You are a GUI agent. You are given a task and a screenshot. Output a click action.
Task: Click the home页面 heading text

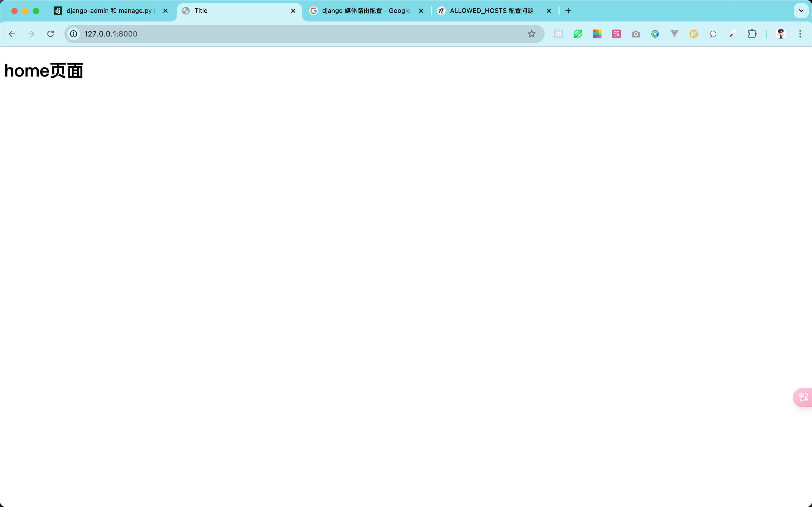tap(44, 71)
